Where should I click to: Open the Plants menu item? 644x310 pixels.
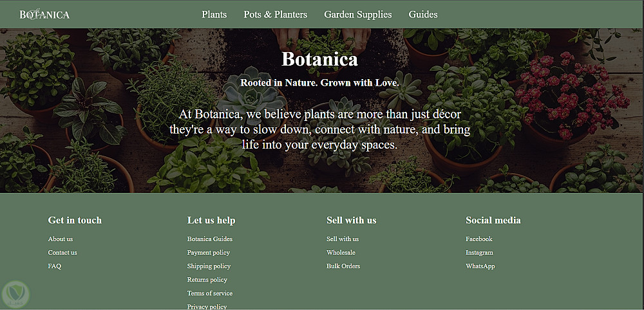(x=214, y=14)
